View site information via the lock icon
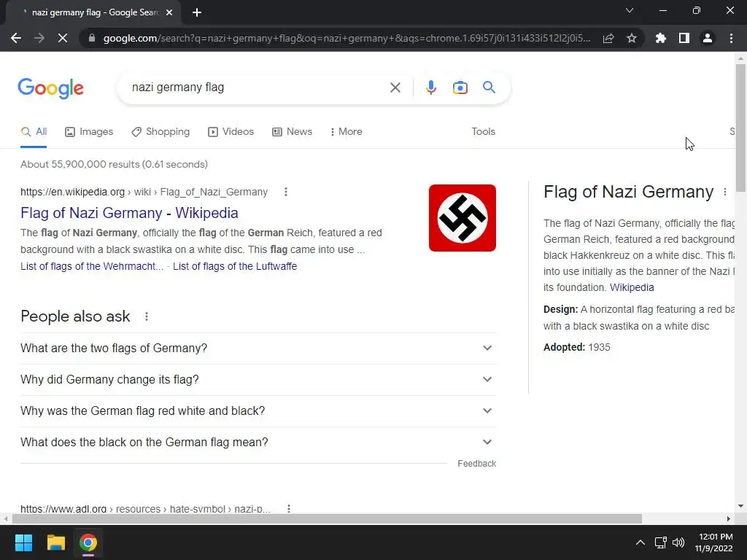 92,38
